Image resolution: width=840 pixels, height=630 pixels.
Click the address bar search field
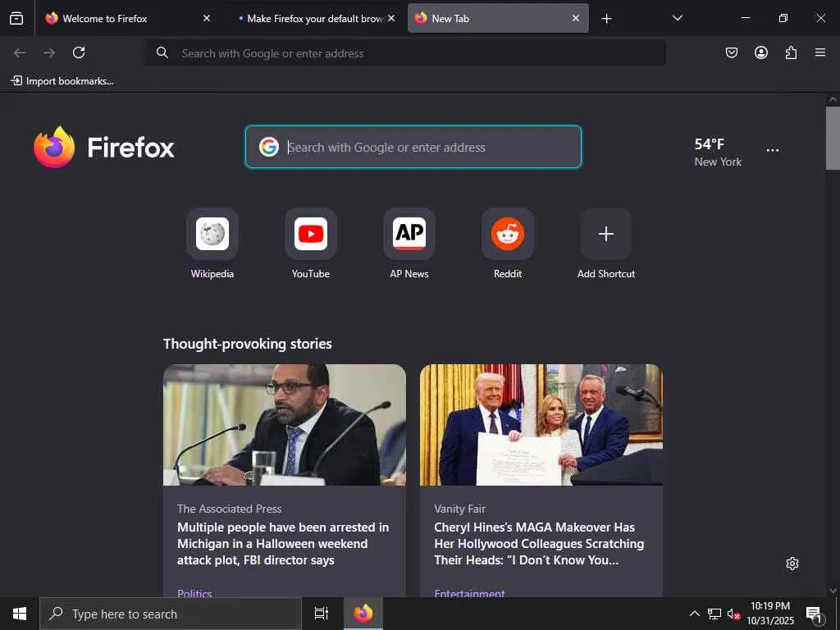[x=405, y=53]
